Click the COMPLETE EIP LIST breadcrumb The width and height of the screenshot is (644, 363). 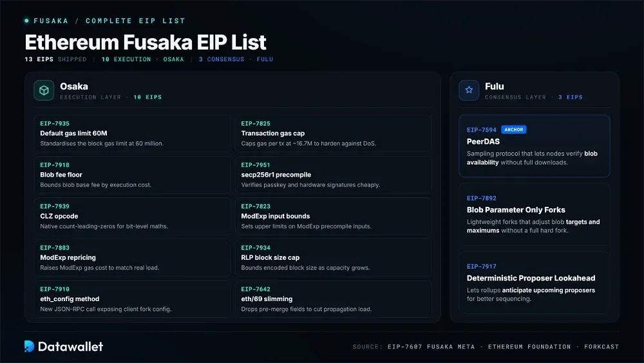coord(135,21)
